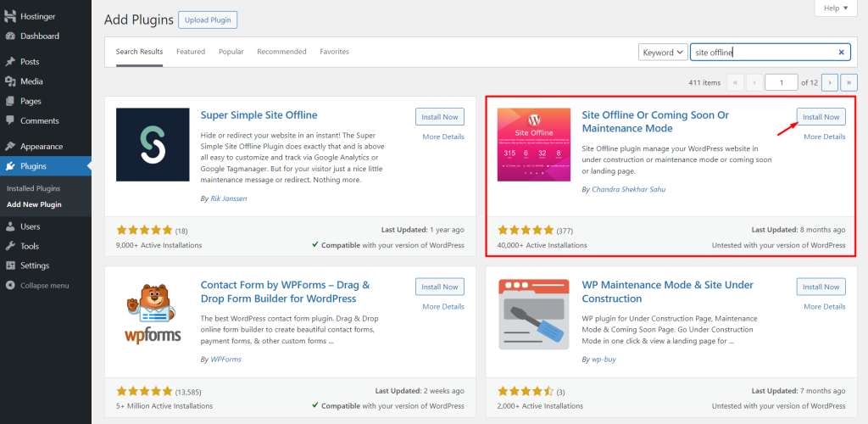Click WP Maintenance Mode plugin thumbnail

pyautogui.click(x=534, y=315)
